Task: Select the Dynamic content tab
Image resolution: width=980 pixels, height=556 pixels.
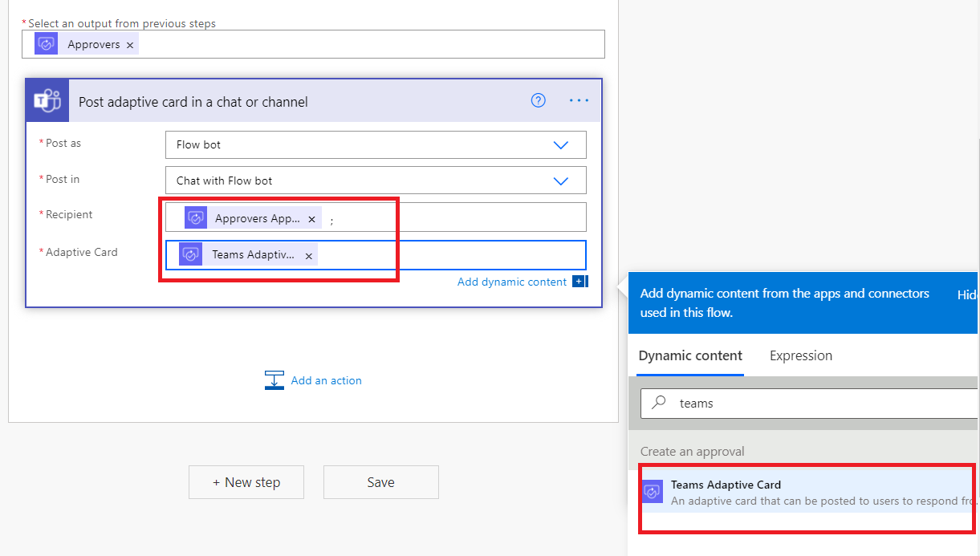Action: [x=690, y=355]
